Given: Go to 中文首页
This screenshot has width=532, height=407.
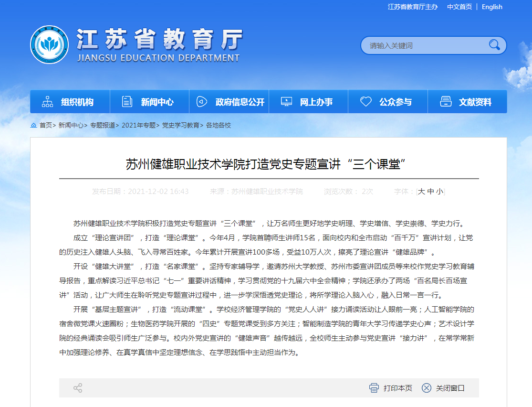Looking at the screenshot, I should (x=459, y=7).
